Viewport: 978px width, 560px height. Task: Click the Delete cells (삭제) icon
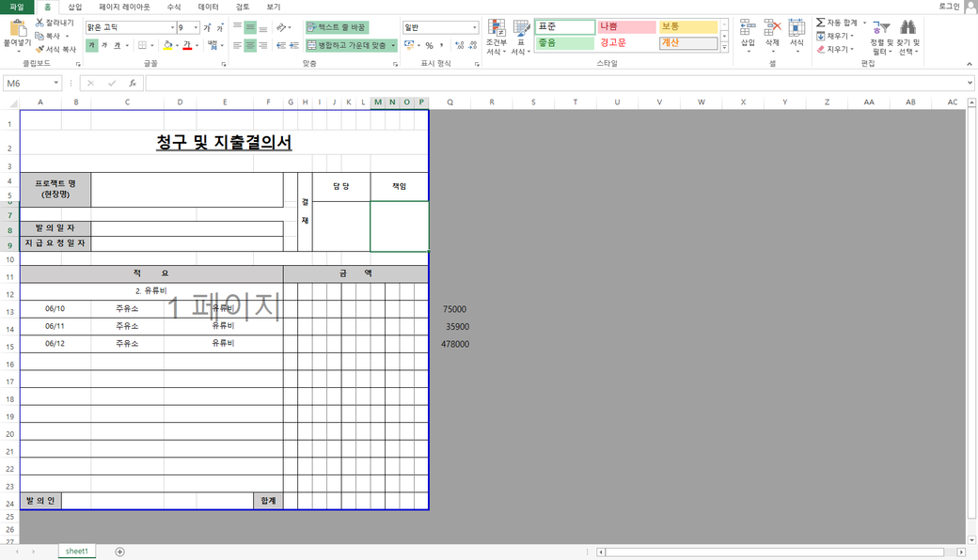[x=772, y=28]
